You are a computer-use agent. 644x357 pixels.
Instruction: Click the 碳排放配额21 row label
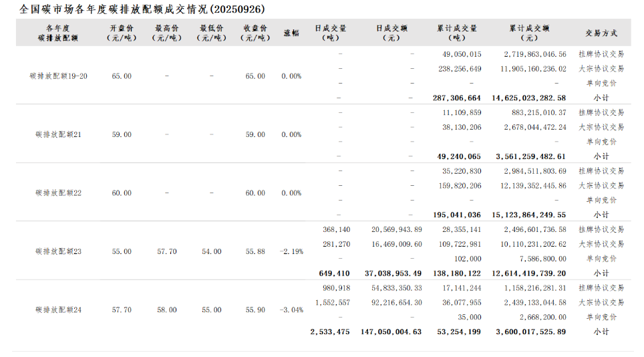tap(59, 135)
